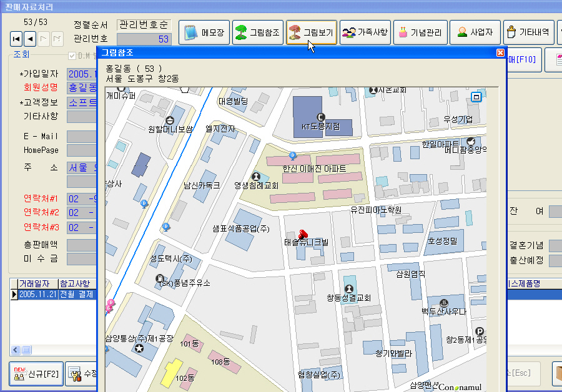Go to next record arrow button
This screenshot has width=562, height=392.
click(x=43, y=39)
